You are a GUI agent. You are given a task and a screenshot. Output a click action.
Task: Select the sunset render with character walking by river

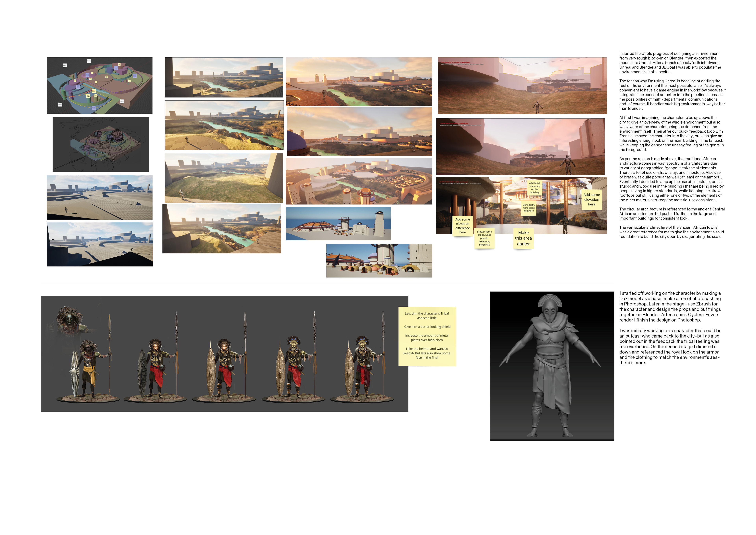coord(359,81)
